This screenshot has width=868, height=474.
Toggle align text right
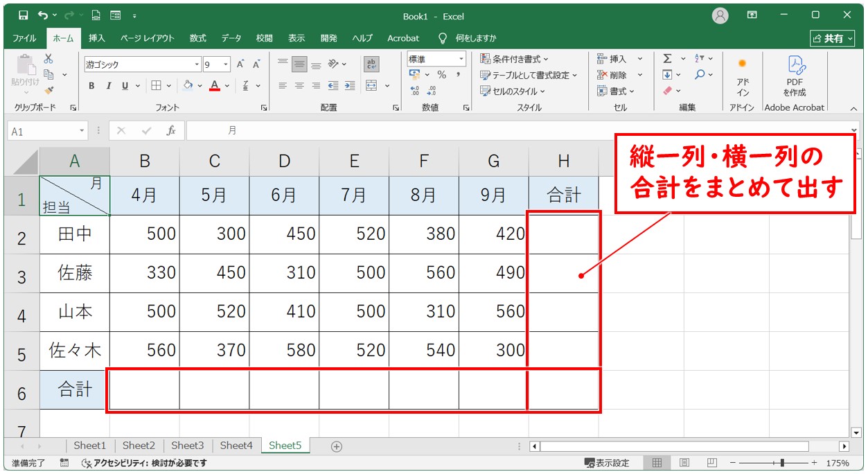click(x=316, y=86)
